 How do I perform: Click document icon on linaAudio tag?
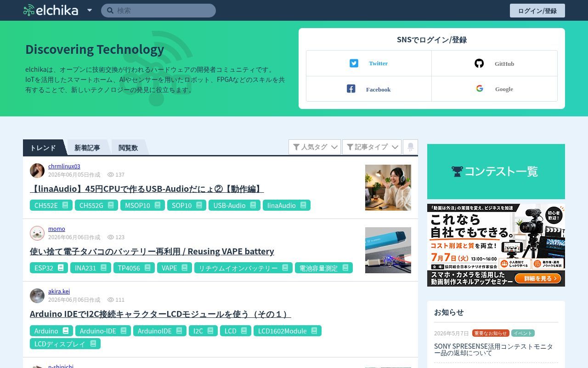[x=303, y=205]
